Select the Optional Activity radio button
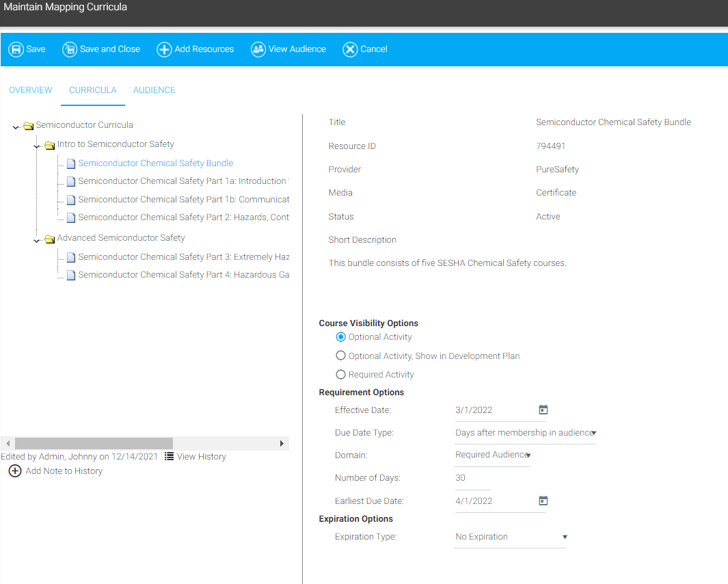The width and height of the screenshot is (728, 584). tap(341, 337)
